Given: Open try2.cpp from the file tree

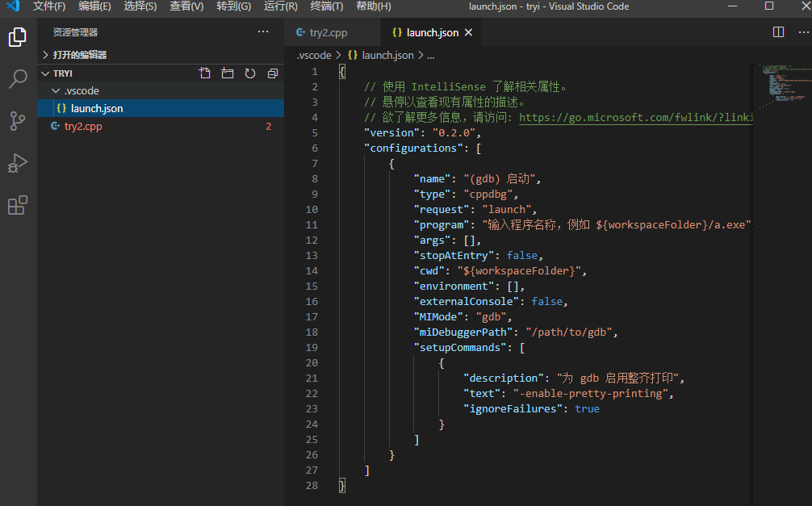Looking at the screenshot, I should (x=161, y=126).
